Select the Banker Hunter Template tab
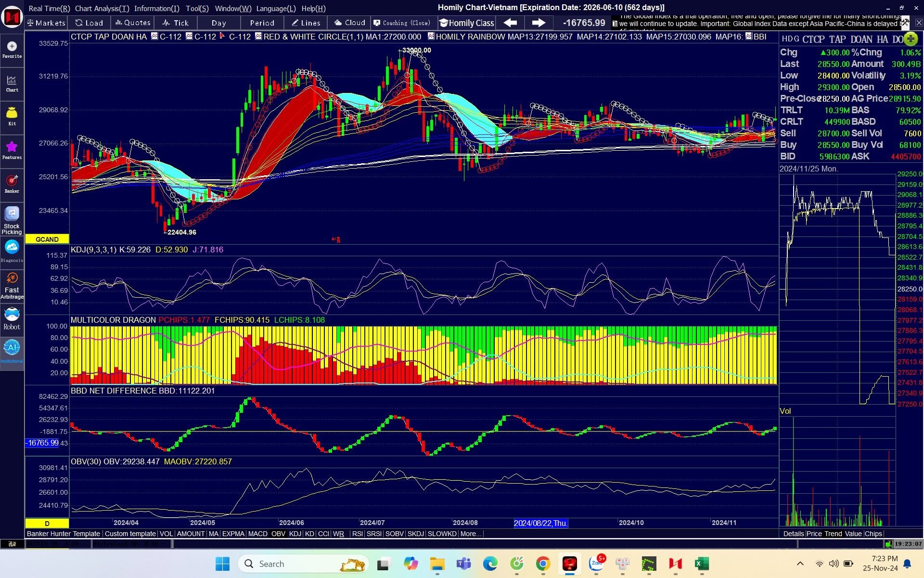Viewport: 924px width, 578px height. click(64, 534)
